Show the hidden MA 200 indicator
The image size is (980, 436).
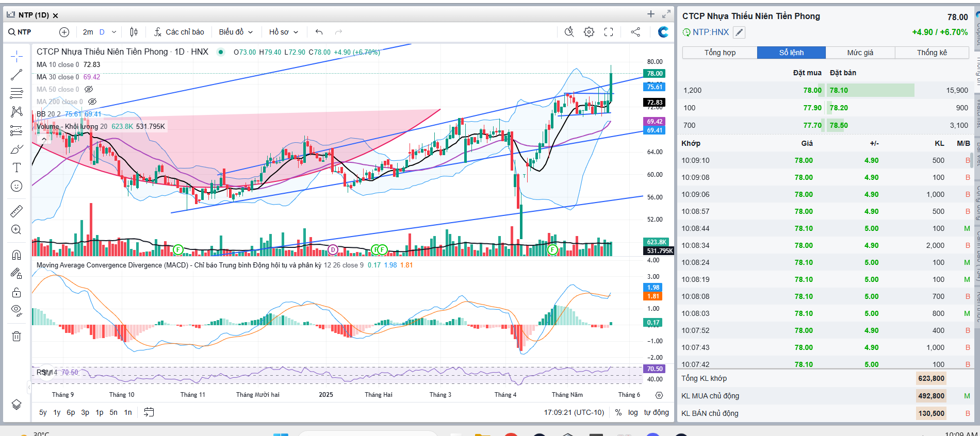(92, 102)
